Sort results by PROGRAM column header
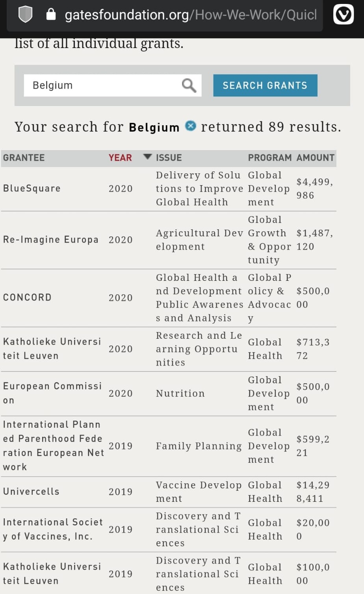 point(270,158)
